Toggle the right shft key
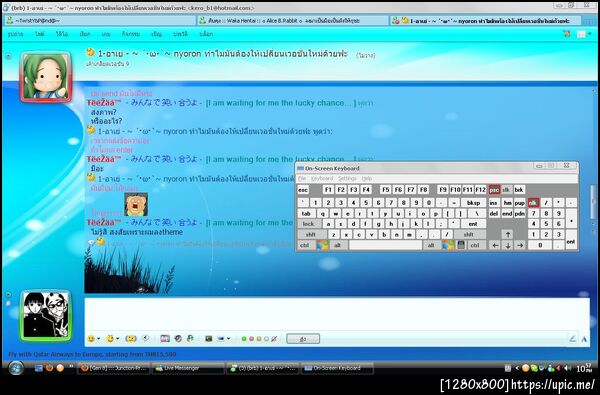Screen dimensions: 600x395 coord(469,235)
